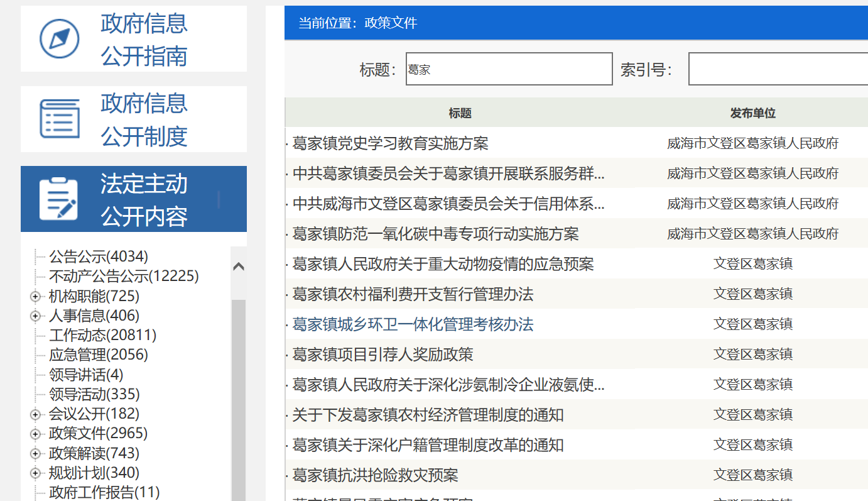Open 葛家镇党史学习教育实施方案 document
Viewport: 868px width, 501px height.
[390, 143]
